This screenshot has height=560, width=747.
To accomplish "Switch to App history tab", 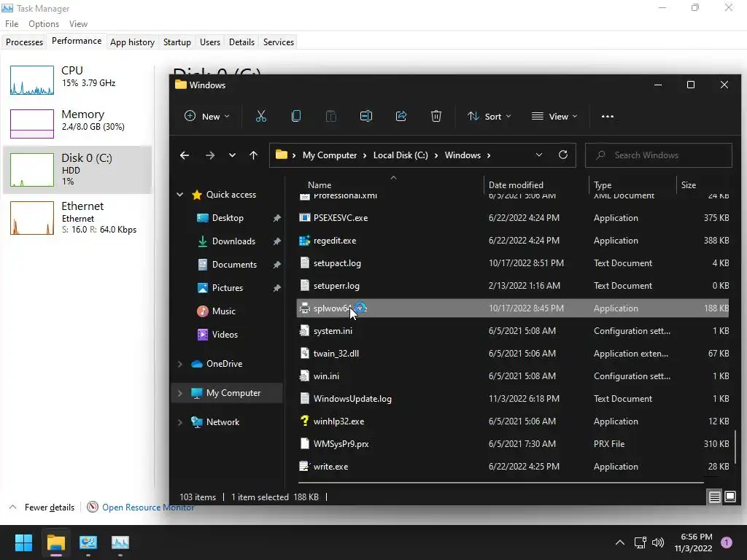I will 133,42.
